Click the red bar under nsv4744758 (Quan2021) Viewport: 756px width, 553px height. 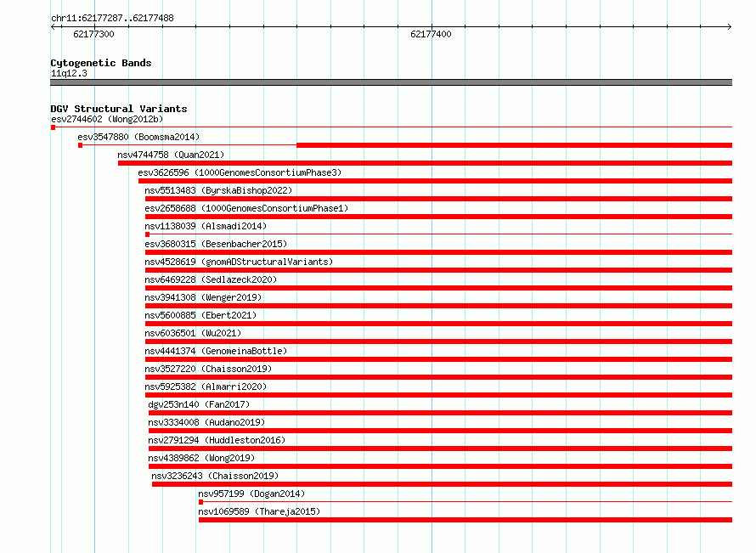(x=426, y=163)
